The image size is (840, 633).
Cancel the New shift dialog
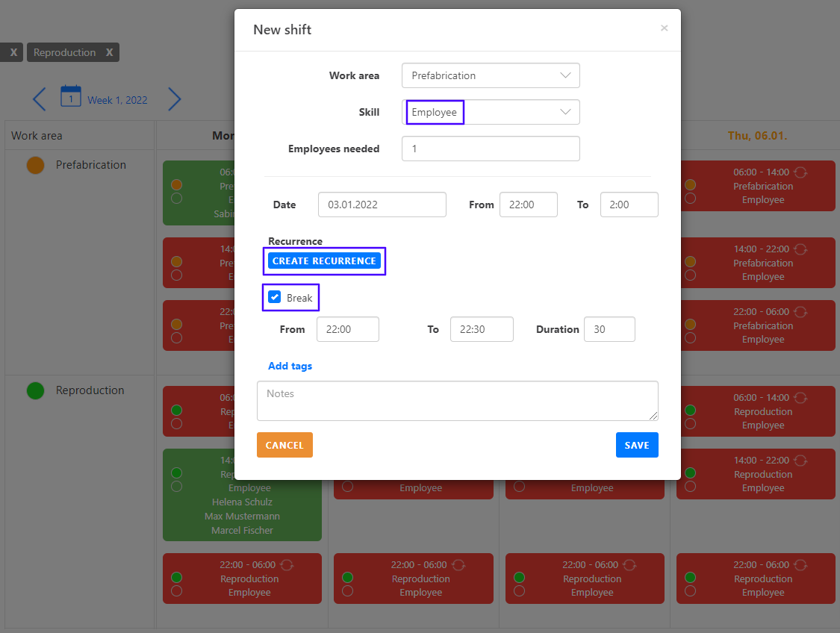pyautogui.click(x=284, y=445)
